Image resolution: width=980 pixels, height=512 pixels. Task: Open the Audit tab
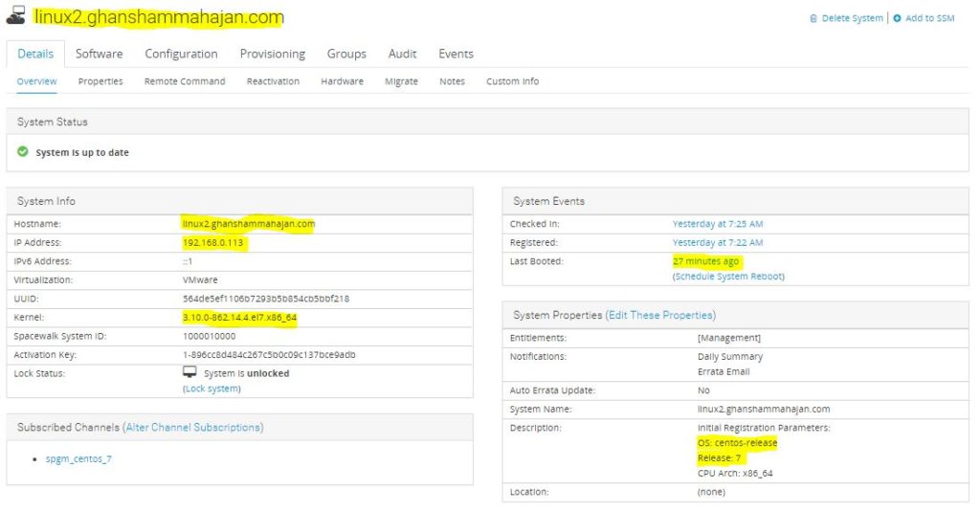[x=402, y=54]
